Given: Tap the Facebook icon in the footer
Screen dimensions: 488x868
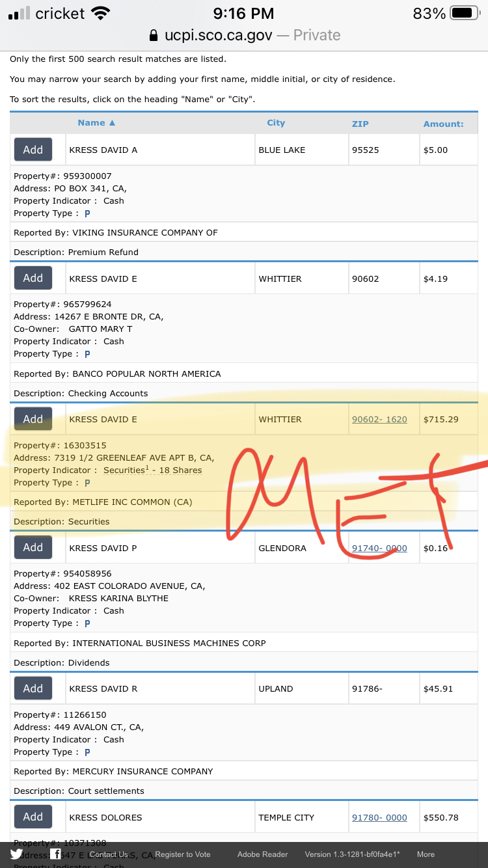Looking at the screenshot, I should (x=56, y=854).
